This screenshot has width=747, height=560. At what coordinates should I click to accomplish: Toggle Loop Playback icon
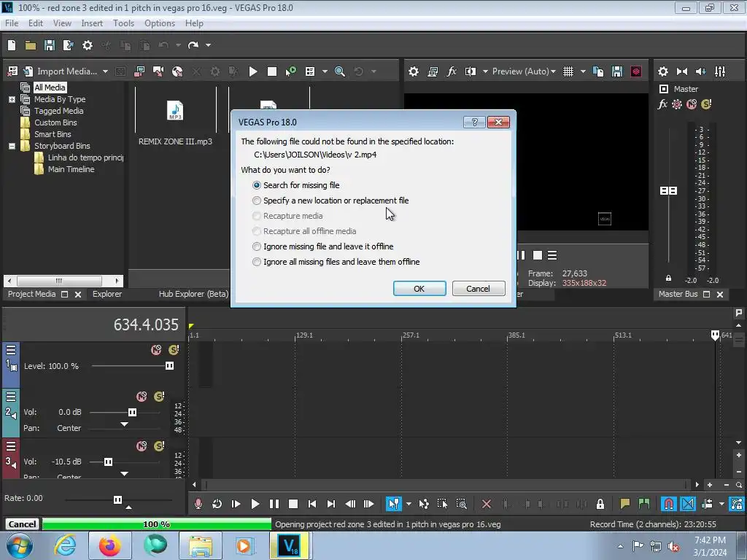(x=217, y=504)
